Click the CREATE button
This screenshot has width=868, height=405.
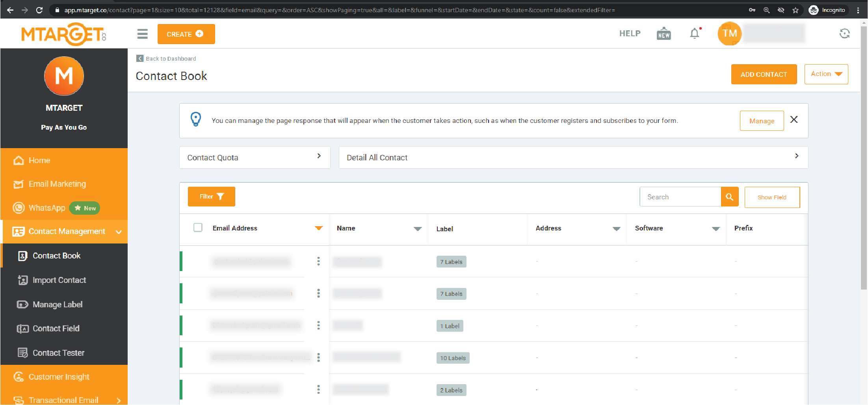coord(186,34)
